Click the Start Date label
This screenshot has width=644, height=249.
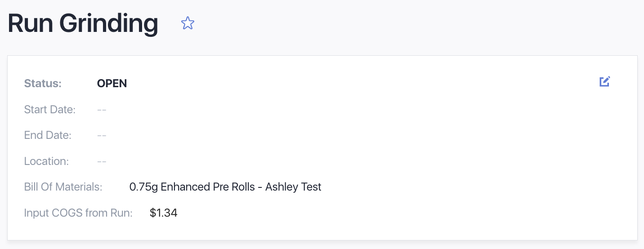pyautogui.click(x=50, y=109)
